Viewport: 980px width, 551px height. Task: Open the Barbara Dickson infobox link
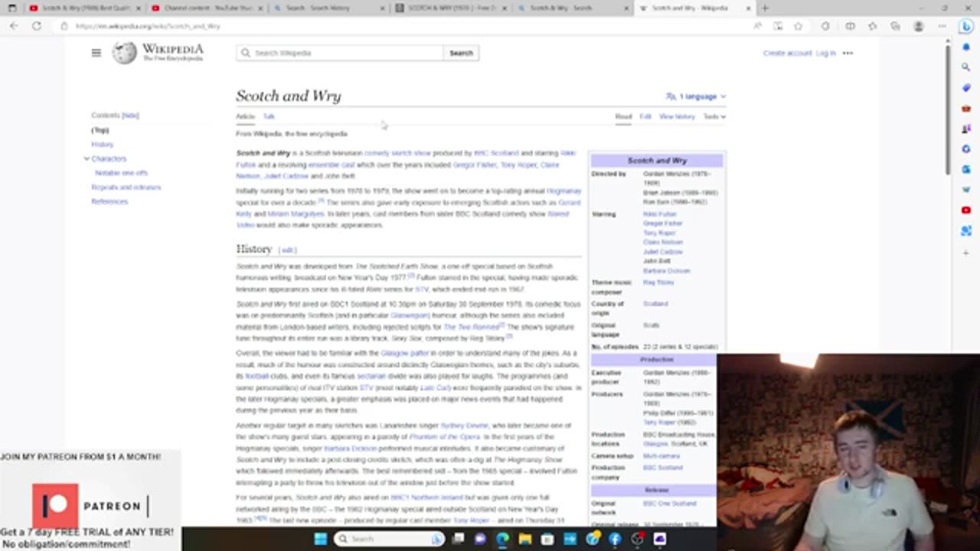pos(667,271)
